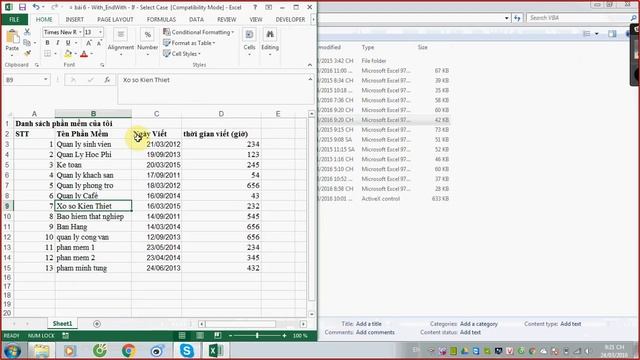Open the font size 13 dropdown
Image resolution: width=640 pixels, height=360 pixels.
pos(100,32)
